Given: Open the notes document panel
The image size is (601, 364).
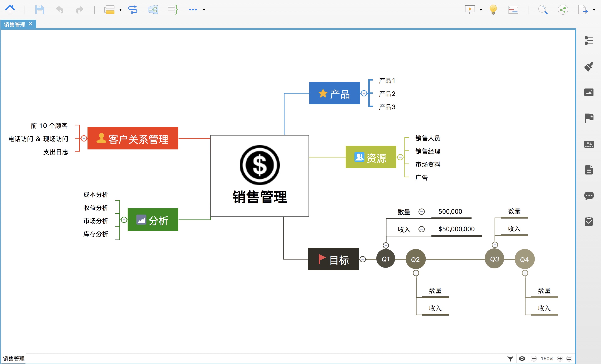Looking at the screenshot, I should pyautogui.click(x=589, y=170).
